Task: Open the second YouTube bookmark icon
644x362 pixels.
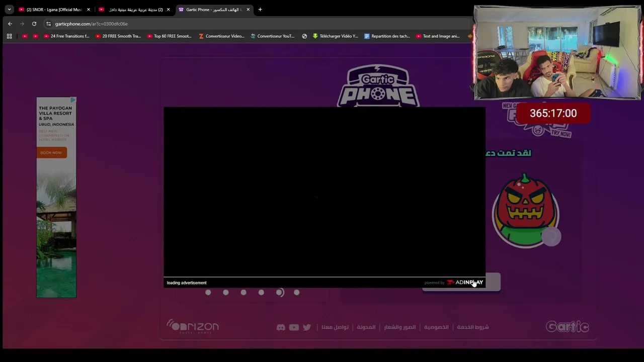Action: coord(35,36)
